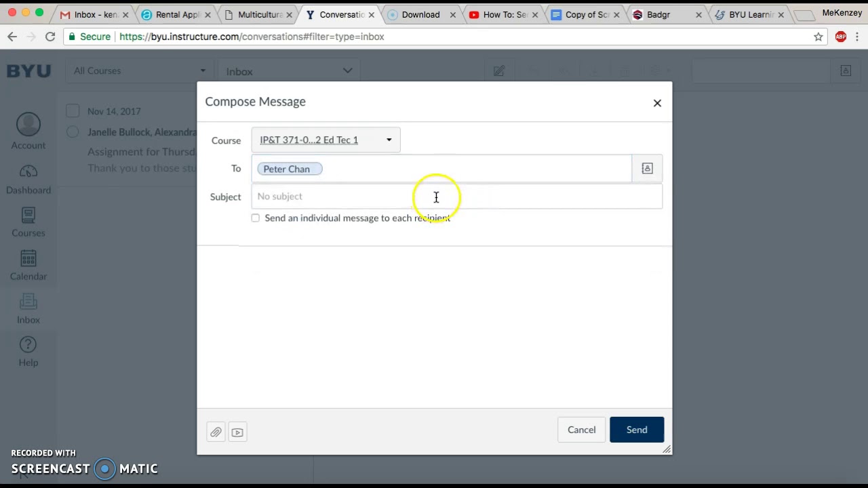This screenshot has width=868, height=488.
Task: Toggle Send an individual message checkbox
Action: click(255, 218)
